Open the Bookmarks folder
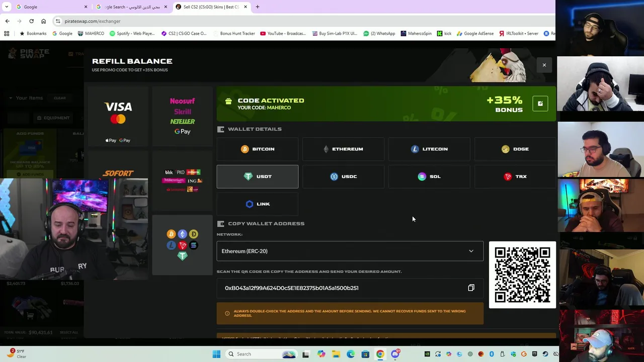 click(x=33, y=34)
